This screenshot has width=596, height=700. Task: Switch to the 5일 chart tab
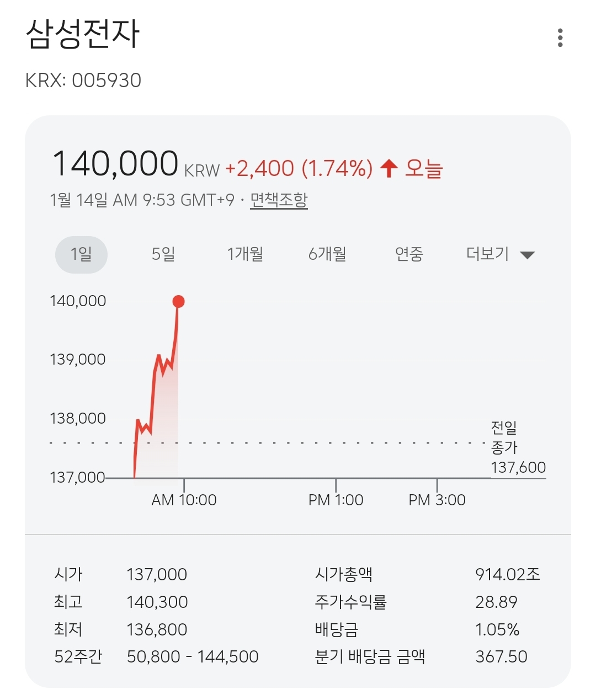[x=163, y=254]
